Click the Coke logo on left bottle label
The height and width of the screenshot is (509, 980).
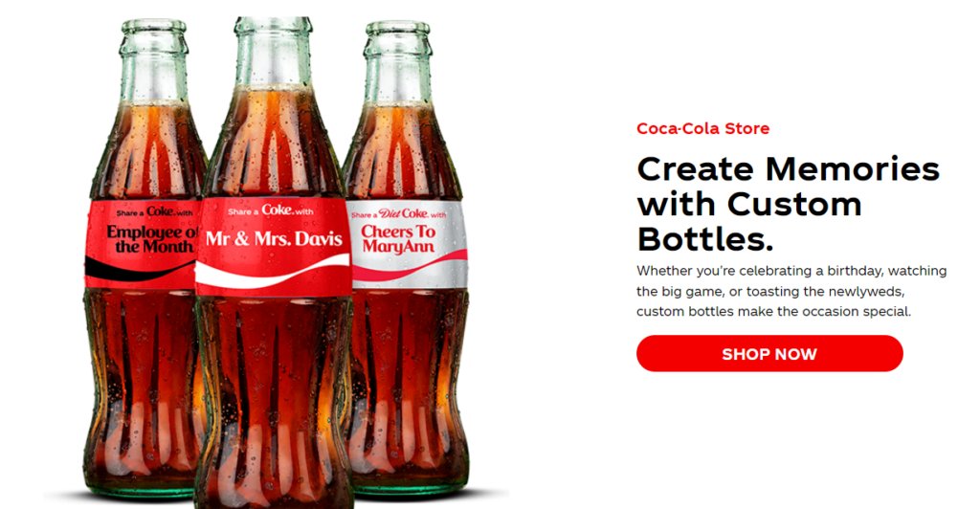click(161, 211)
